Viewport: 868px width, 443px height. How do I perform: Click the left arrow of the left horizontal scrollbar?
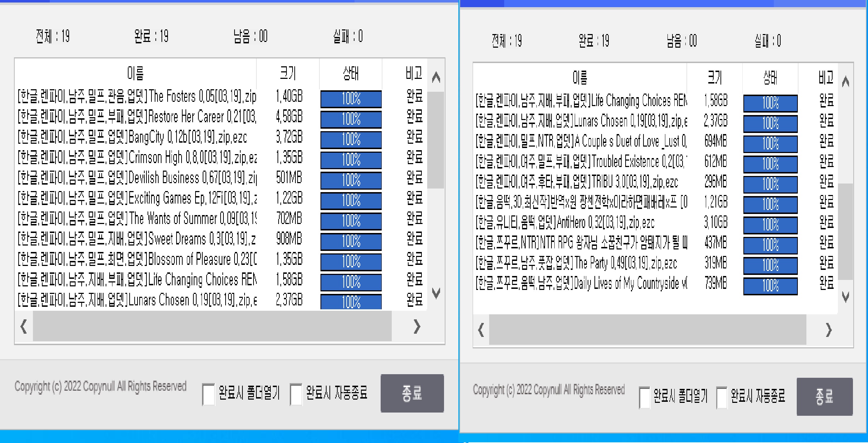point(23,326)
